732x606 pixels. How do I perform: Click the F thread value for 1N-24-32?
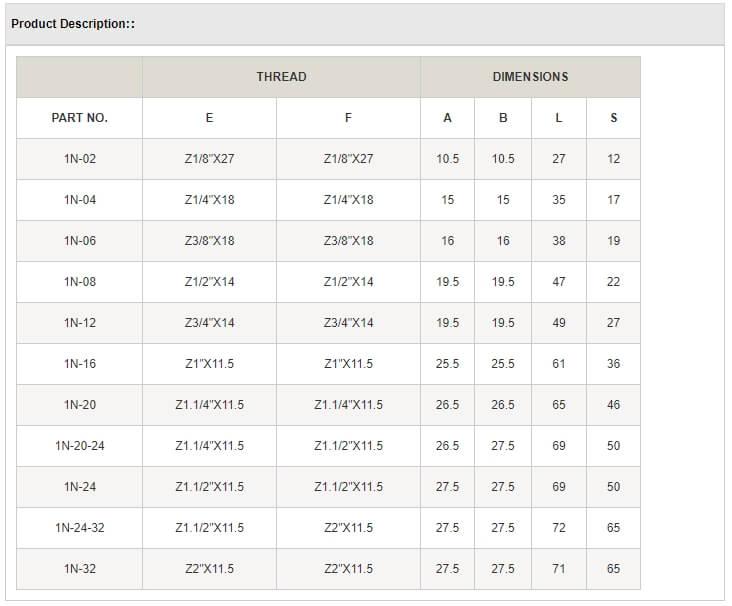point(348,528)
